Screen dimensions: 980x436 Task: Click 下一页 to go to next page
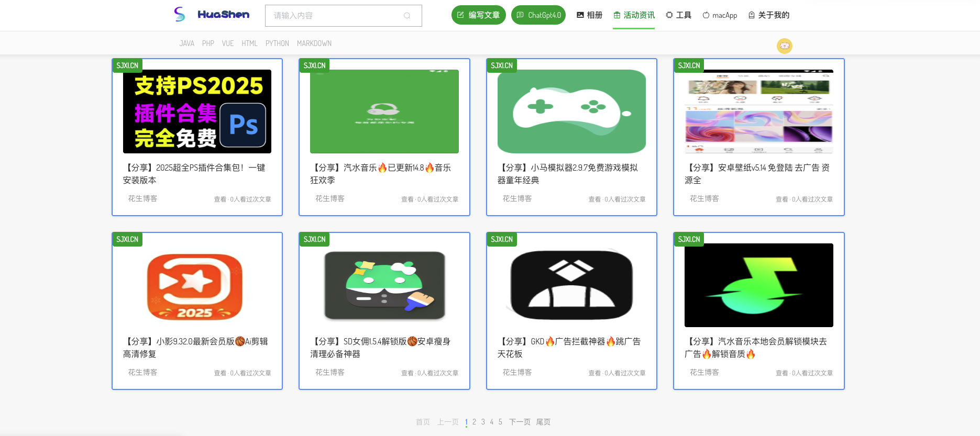520,422
